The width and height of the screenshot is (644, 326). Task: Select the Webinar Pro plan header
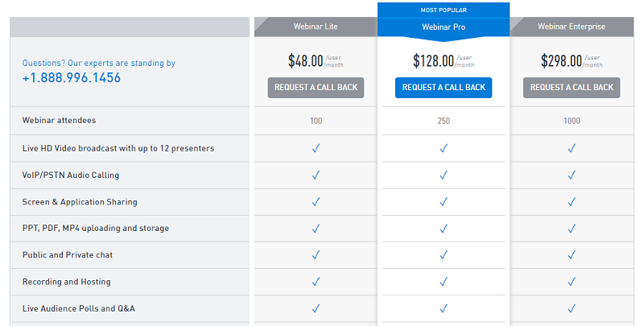tap(444, 27)
